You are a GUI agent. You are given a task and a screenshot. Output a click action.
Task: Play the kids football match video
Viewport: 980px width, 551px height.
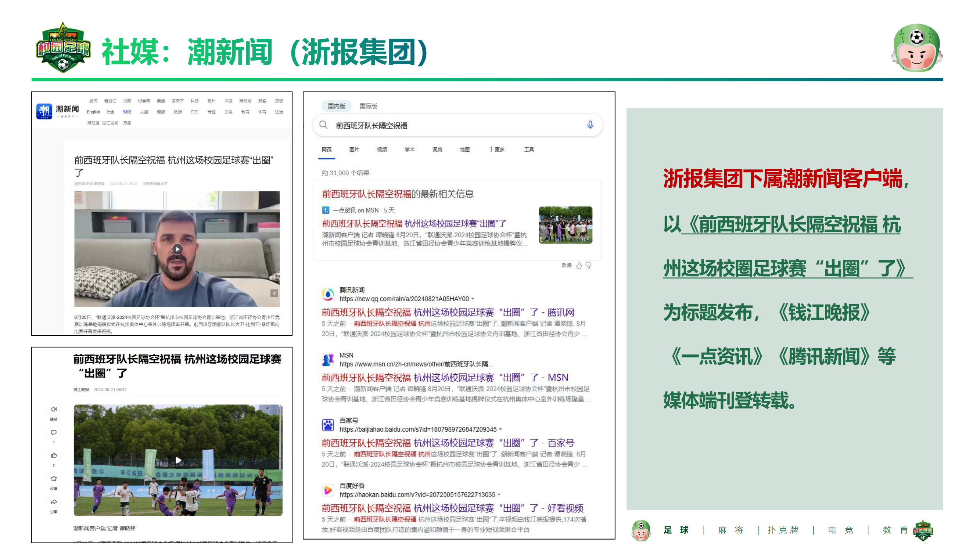(178, 460)
